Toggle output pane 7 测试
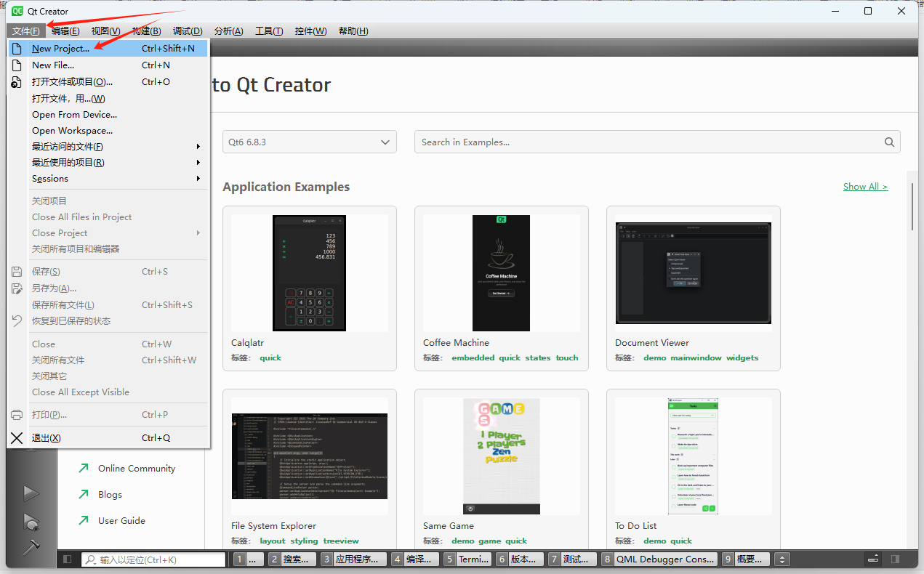The width and height of the screenshot is (924, 574). pyautogui.click(x=574, y=559)
